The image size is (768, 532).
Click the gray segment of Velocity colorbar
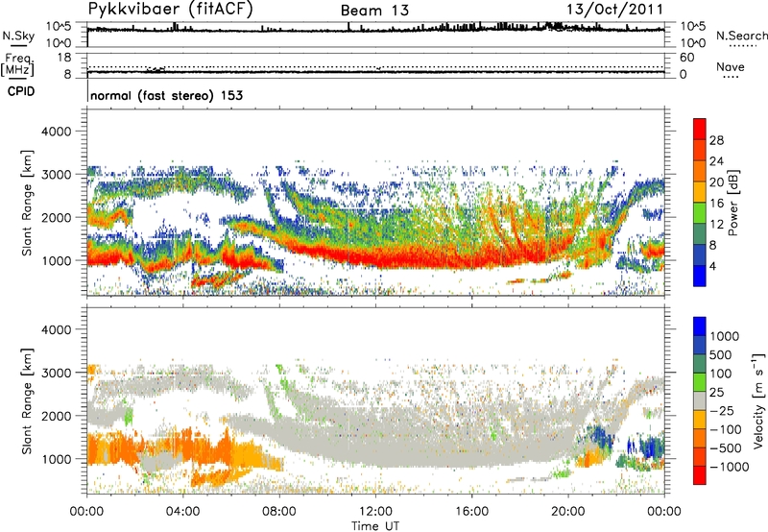coord(700,401)
